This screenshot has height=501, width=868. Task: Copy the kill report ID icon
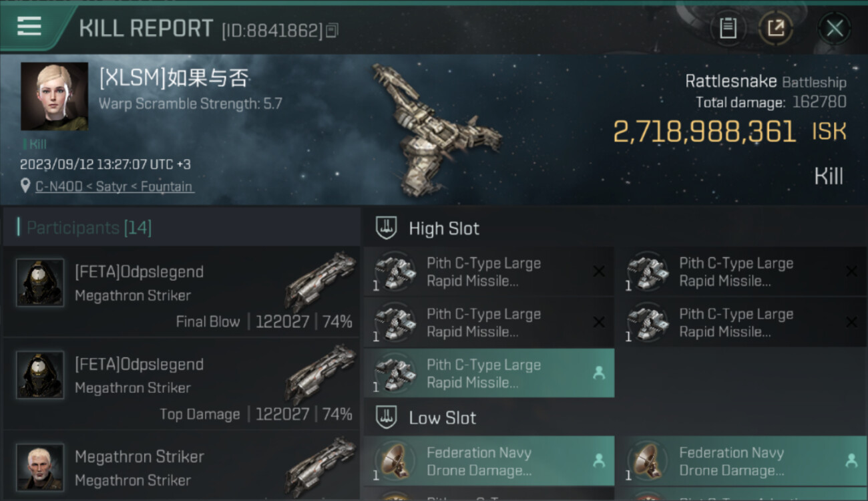332,30
